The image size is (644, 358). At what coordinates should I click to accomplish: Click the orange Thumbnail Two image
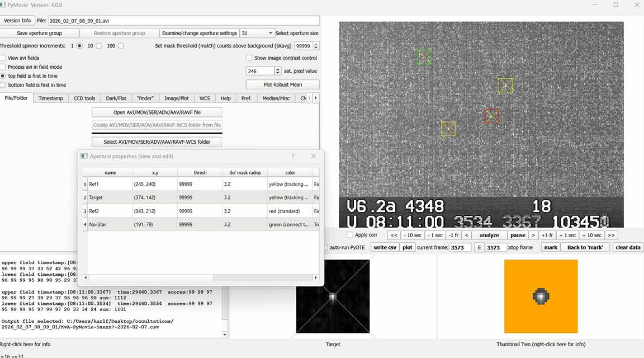[x=541, y=296]
